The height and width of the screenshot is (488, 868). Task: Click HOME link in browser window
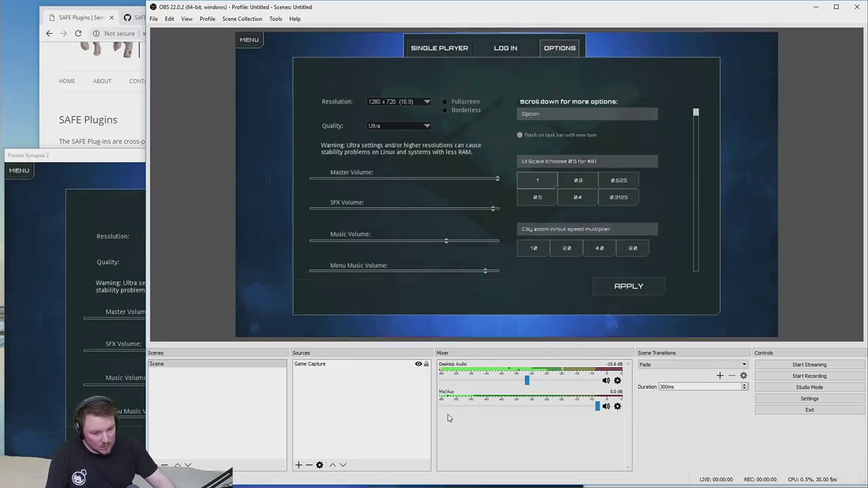click(67, 81)
